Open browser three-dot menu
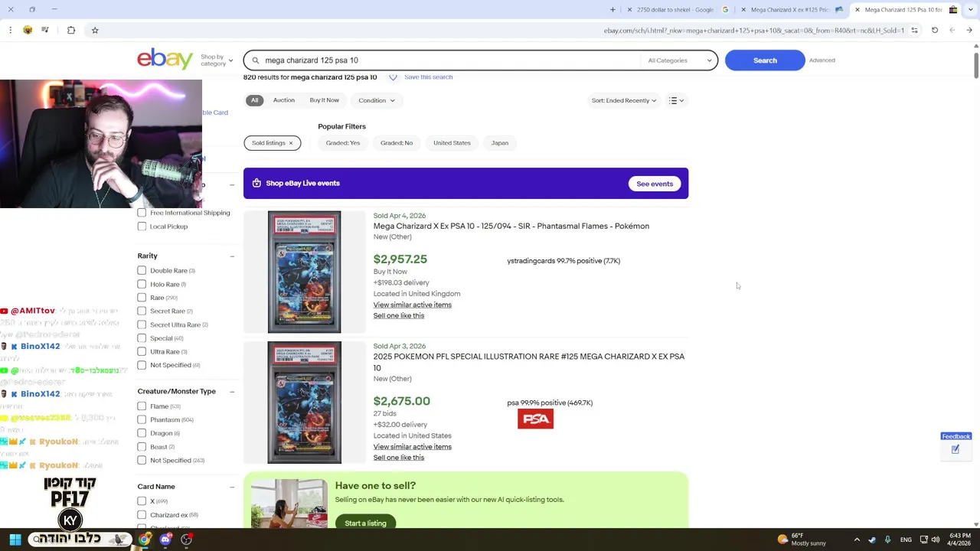This screenshot has width=980, height=551. click(10, 30)
